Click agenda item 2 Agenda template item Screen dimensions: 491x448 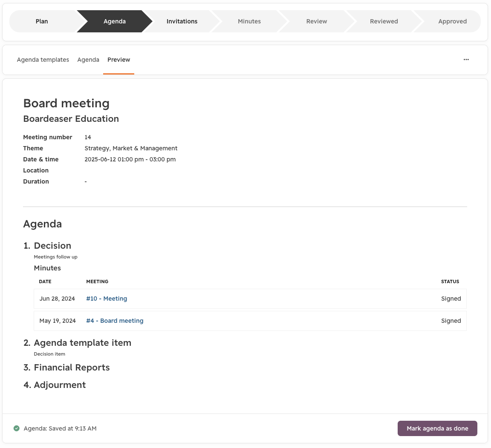[x=82, y=343]
